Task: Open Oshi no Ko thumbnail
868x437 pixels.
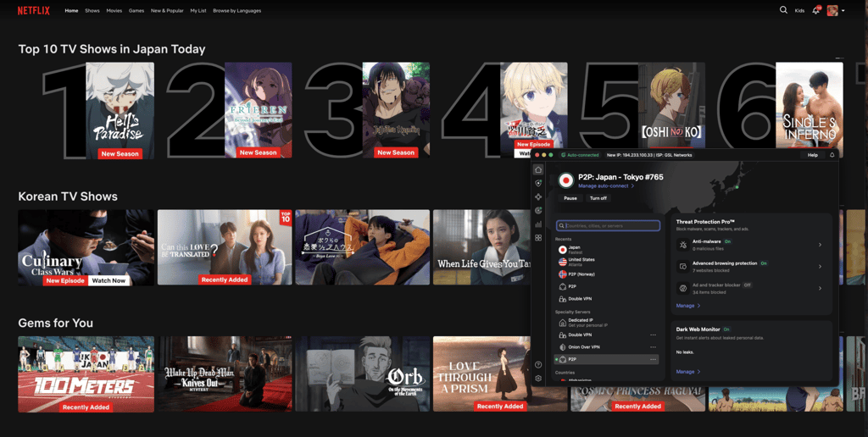Action: click(x=671, y=106)
